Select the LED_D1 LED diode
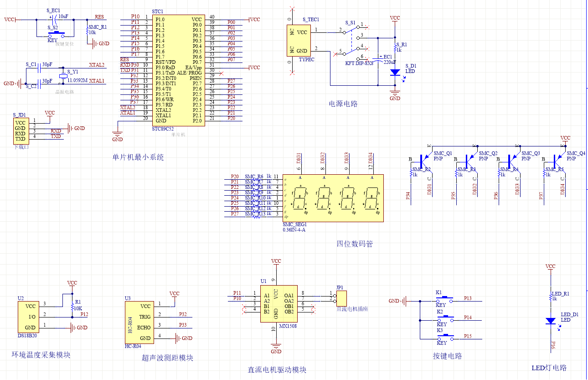Screen dimensions: 588x380 551,321
